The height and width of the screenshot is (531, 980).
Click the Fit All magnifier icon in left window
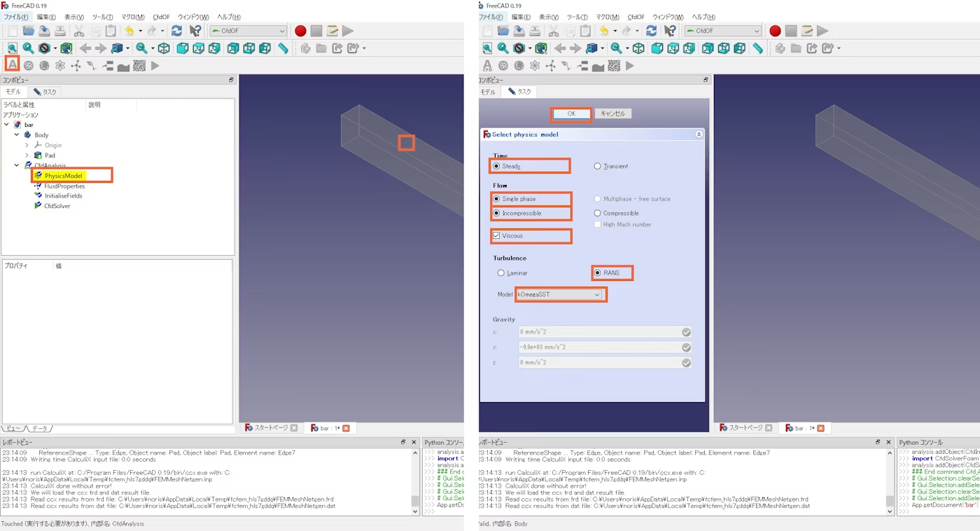(x=13, y=48)
